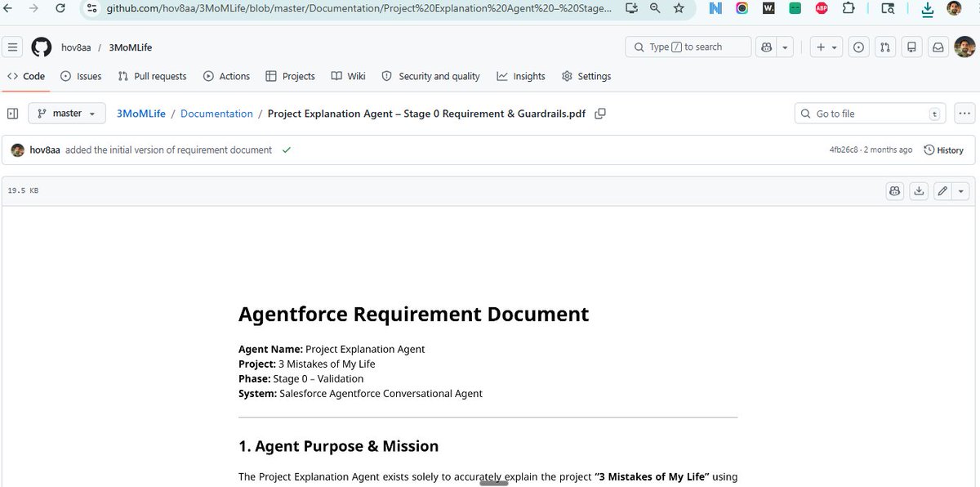Copy file path icon next to filename
This screenshot has width=980, height=487.
(x=600, y=114)
